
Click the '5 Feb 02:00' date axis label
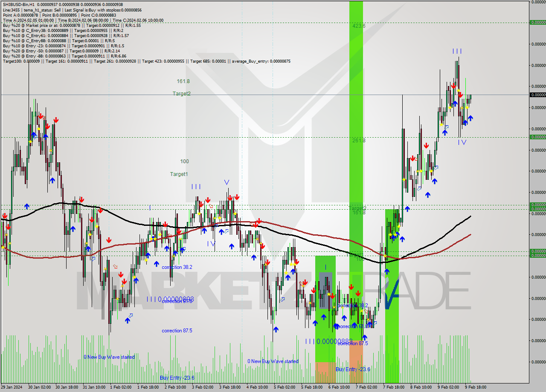pos(285,387)
